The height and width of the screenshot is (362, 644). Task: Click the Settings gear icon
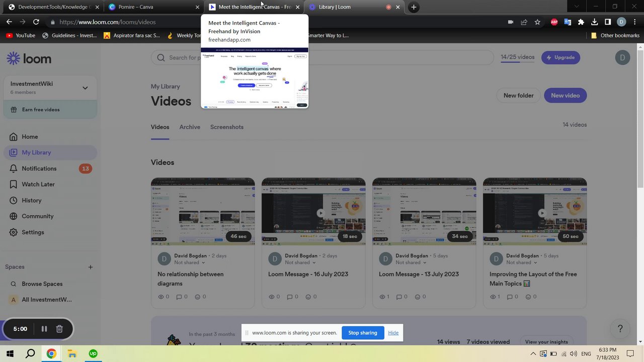click(x=13, y=232)
